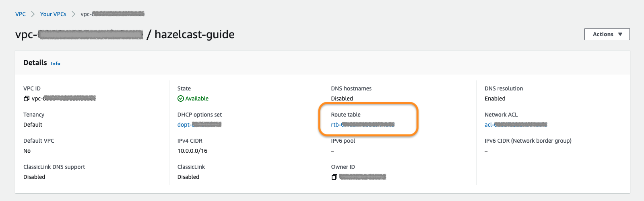This screenshot has height=201, width=644.
Task: Click the IPv4 CIDR value 10.0.0.0/16
Action: [192, 151]
